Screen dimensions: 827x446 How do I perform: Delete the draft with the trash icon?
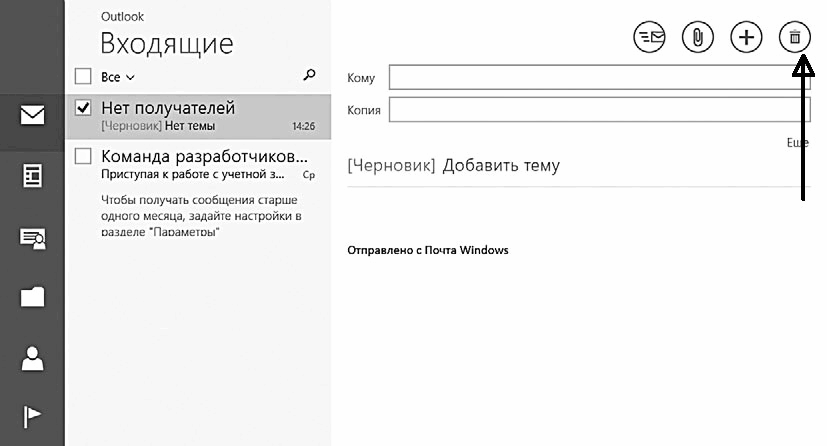pyautogui.click(x=794, y=37)
